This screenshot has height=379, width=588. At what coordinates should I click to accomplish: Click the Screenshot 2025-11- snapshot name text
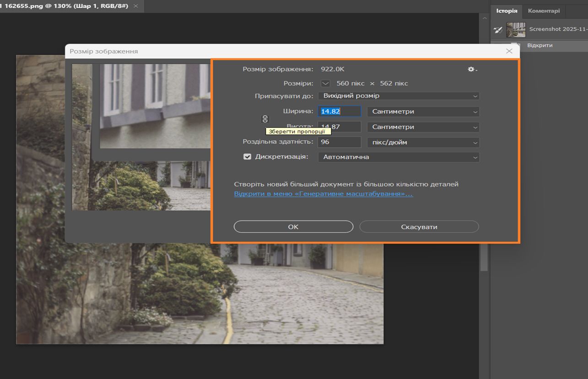tap(558, 29)
